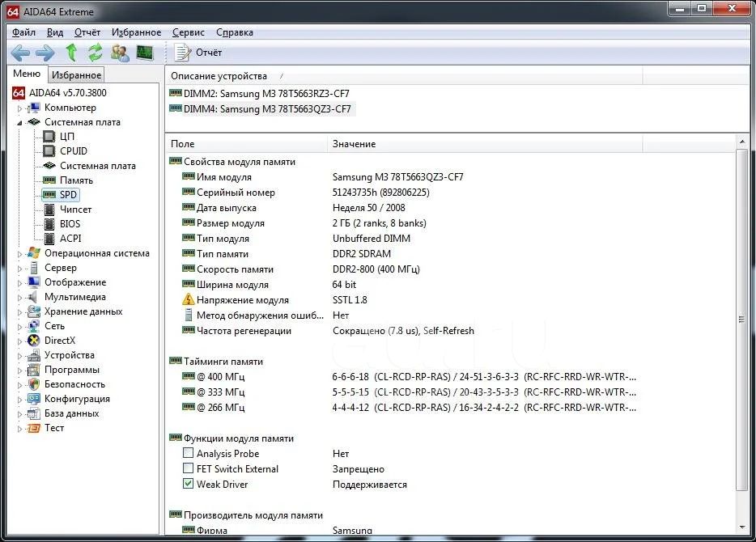Go forward with the Forward arrow icon

click(x=45, y=53)
